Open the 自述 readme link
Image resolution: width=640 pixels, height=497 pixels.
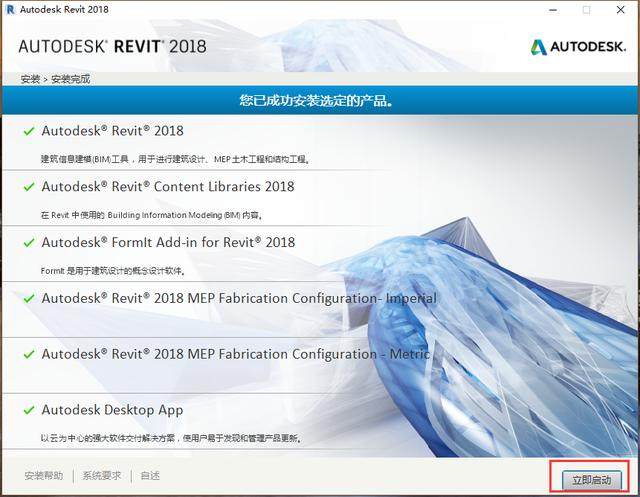click(x=150, y=475)
